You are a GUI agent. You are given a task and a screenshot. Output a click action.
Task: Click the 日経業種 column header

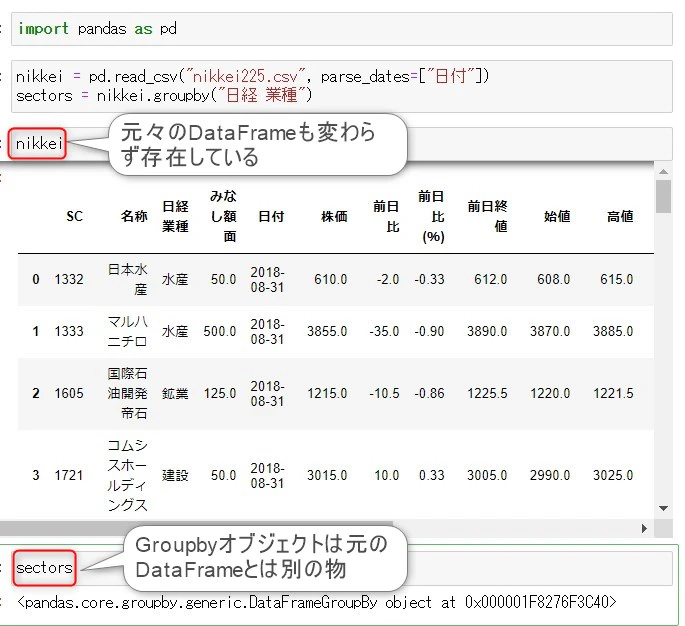[175, 216]
